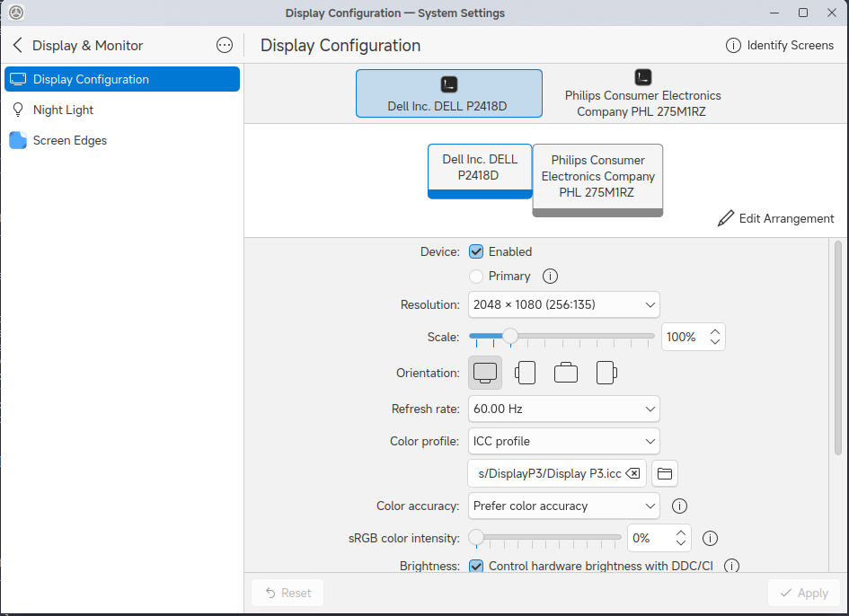Click Identify Screens button
849x616 pixels.
780,45
